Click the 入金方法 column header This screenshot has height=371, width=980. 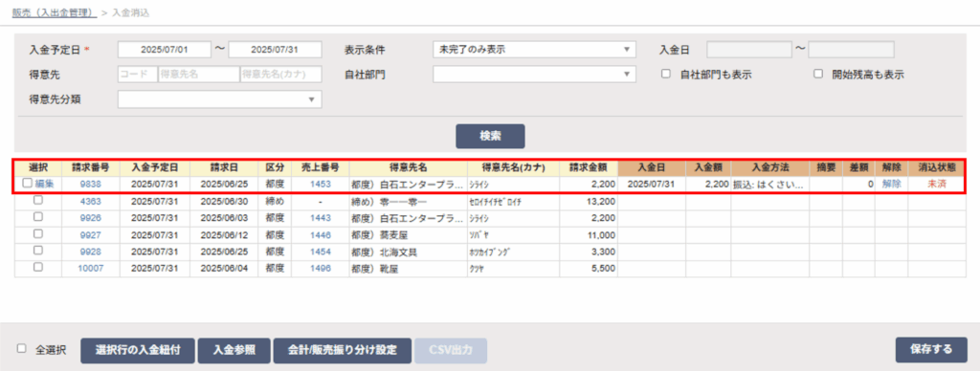coord(770,168)
